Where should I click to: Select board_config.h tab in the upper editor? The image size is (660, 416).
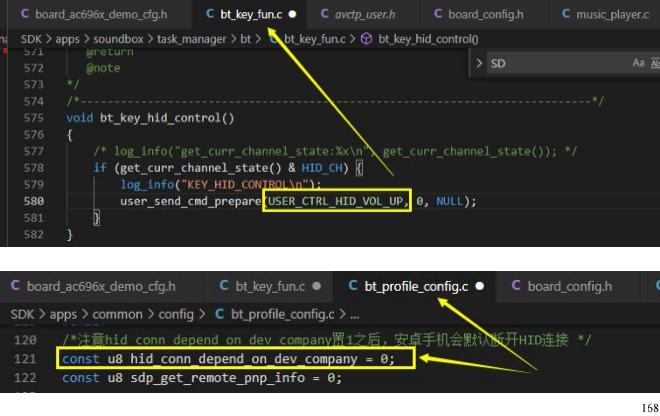[x=485, y=14]
